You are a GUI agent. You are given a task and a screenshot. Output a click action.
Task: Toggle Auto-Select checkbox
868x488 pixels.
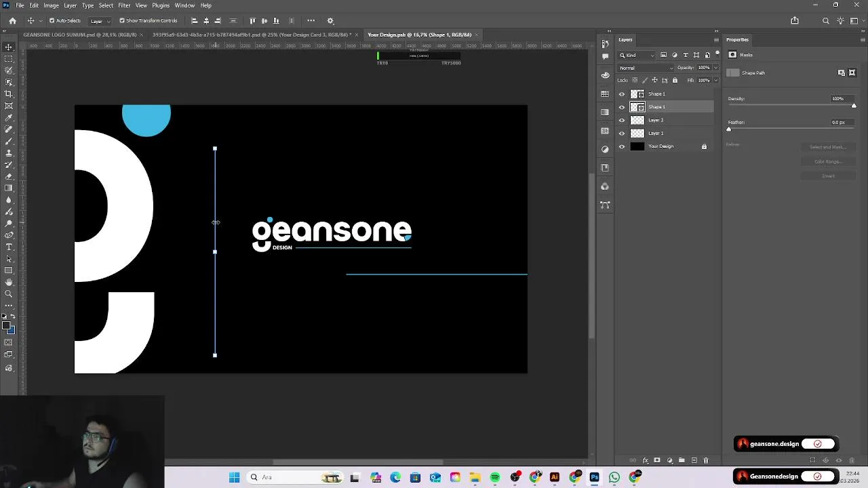(52, 21)
